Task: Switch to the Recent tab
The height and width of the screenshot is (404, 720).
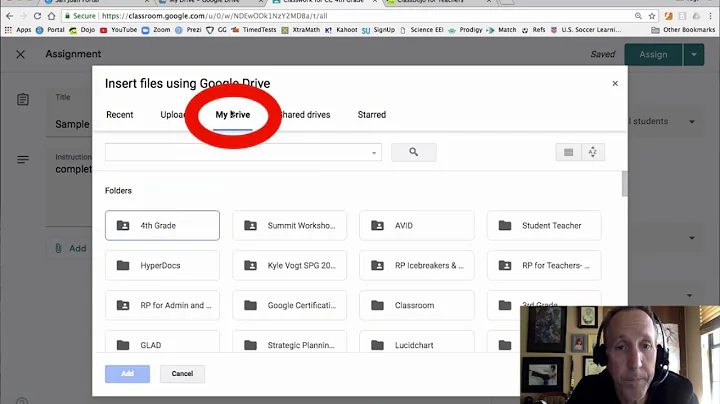Action: click(119, 115)
